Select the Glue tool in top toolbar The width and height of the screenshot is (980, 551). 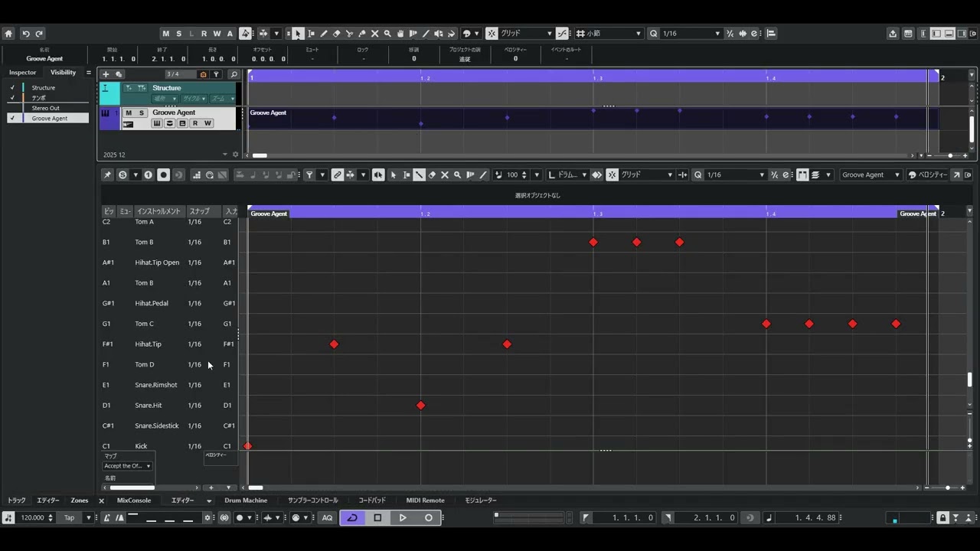click(x=362, y=34)
